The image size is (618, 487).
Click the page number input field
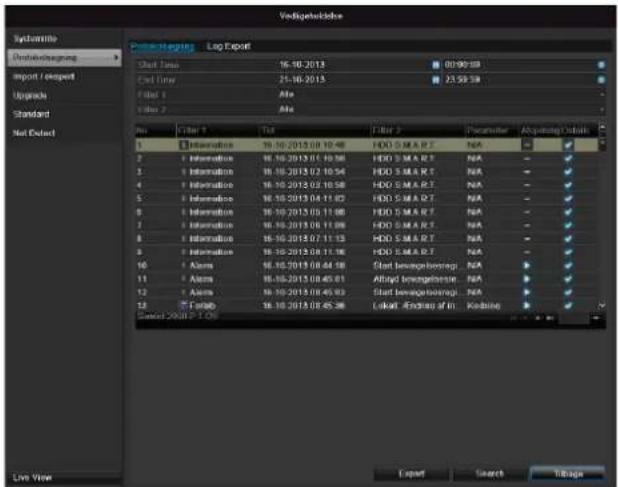point(573,318)
